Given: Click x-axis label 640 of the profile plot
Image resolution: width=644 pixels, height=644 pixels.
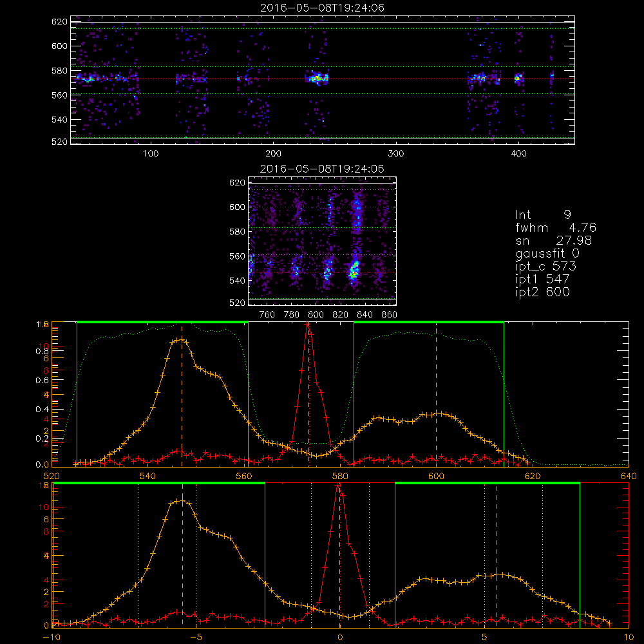Looking at the screenshot, I should pos(629,476).
